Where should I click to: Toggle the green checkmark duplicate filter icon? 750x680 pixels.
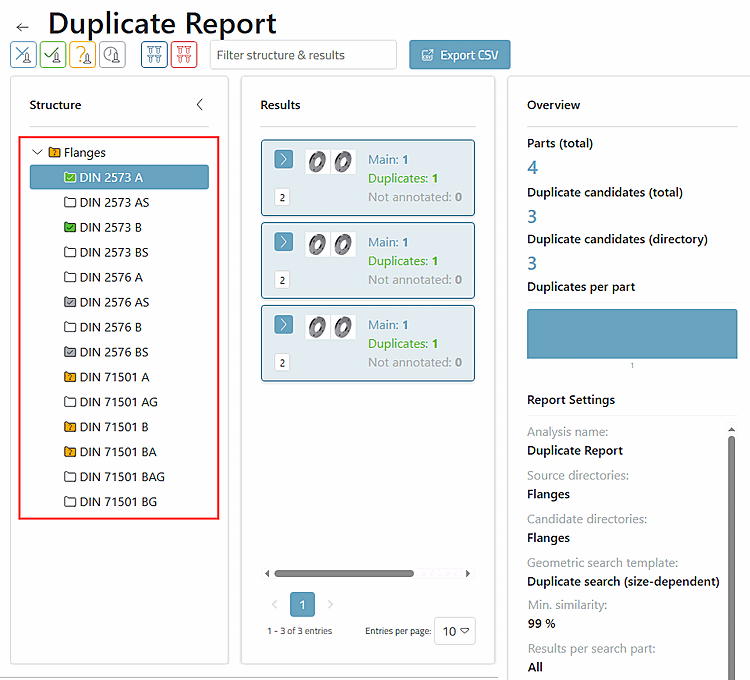pos(53,55)
